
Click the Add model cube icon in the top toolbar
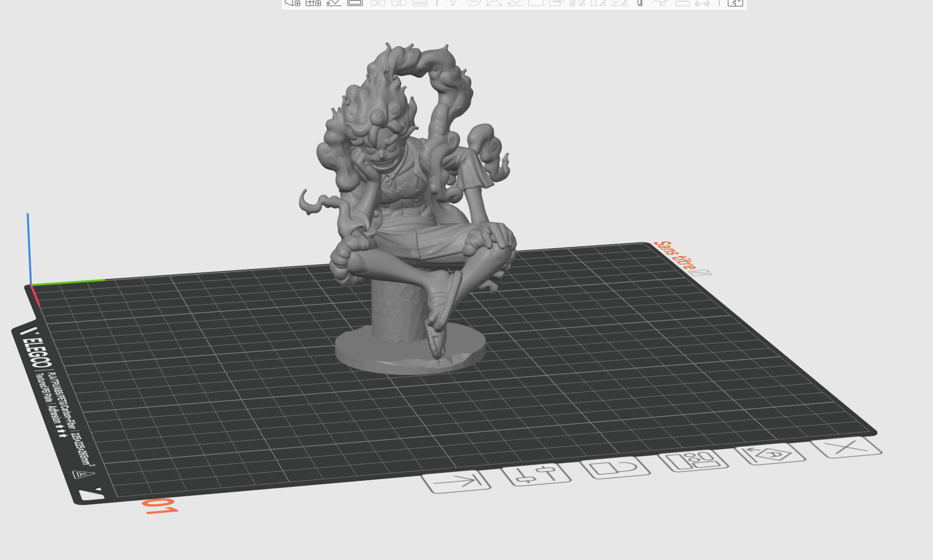[293, 2]
